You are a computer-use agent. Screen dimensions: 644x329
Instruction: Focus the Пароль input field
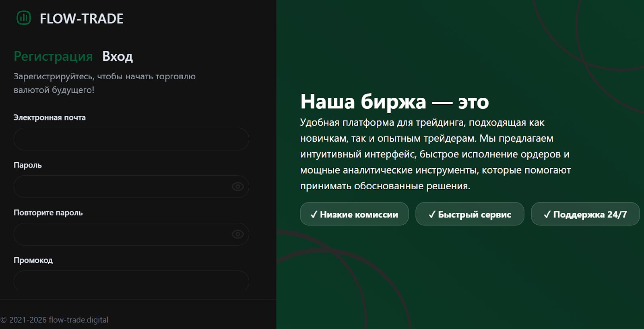131,186
